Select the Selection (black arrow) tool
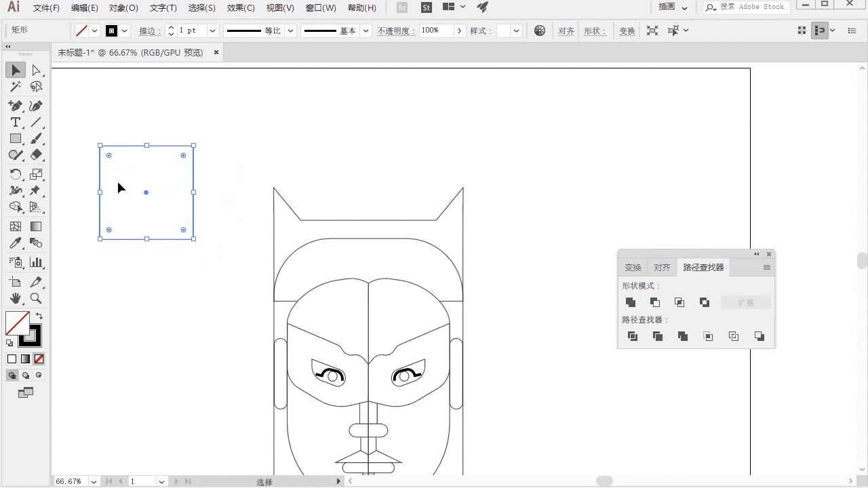Viewport: 868px width, 488px height. point(16,70)
